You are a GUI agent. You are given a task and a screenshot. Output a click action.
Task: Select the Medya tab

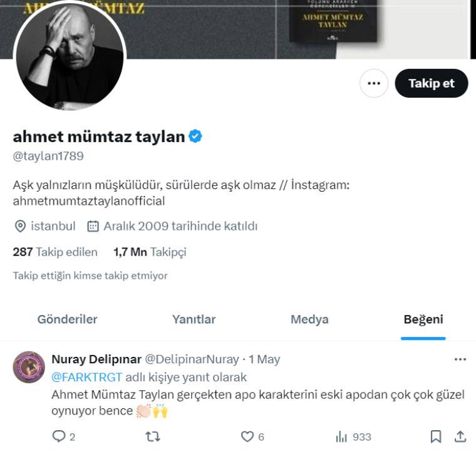click(x=309, y=319)
